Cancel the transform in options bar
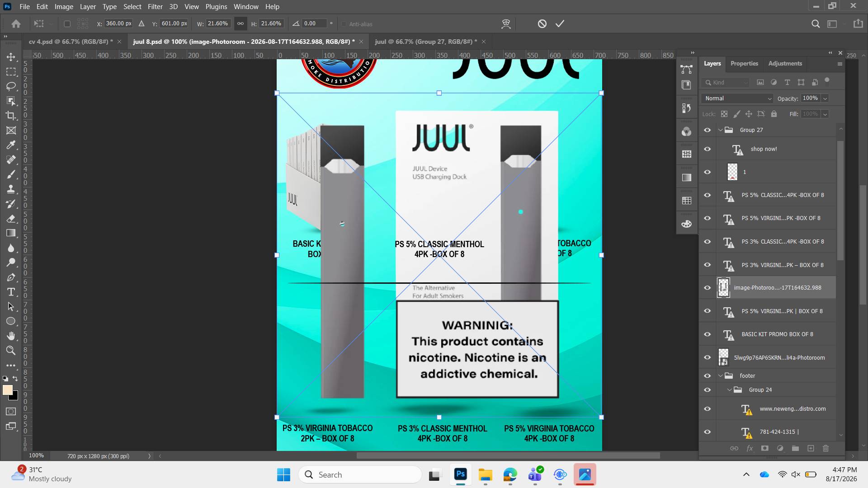This screenshot has width=868, height=488. [542, 23]
